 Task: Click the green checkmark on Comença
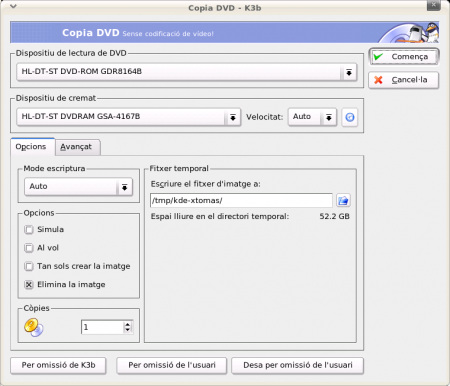tap(378, 57)
